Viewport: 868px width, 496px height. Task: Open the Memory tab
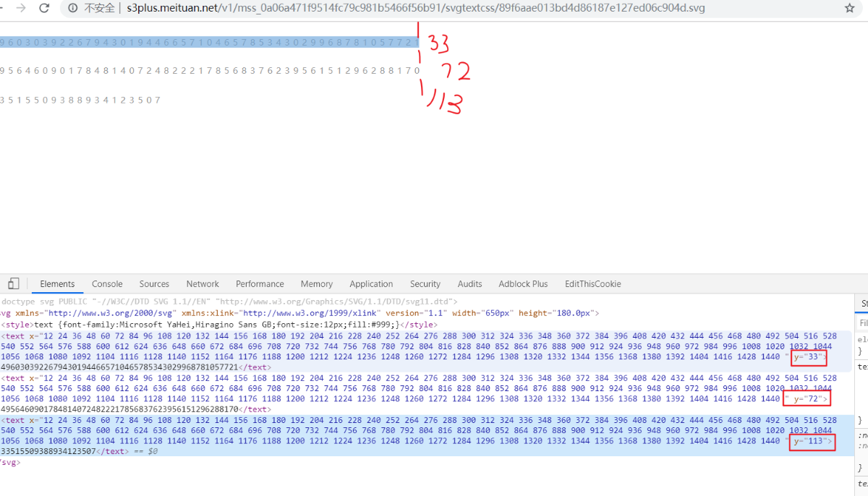click(317, 284)
